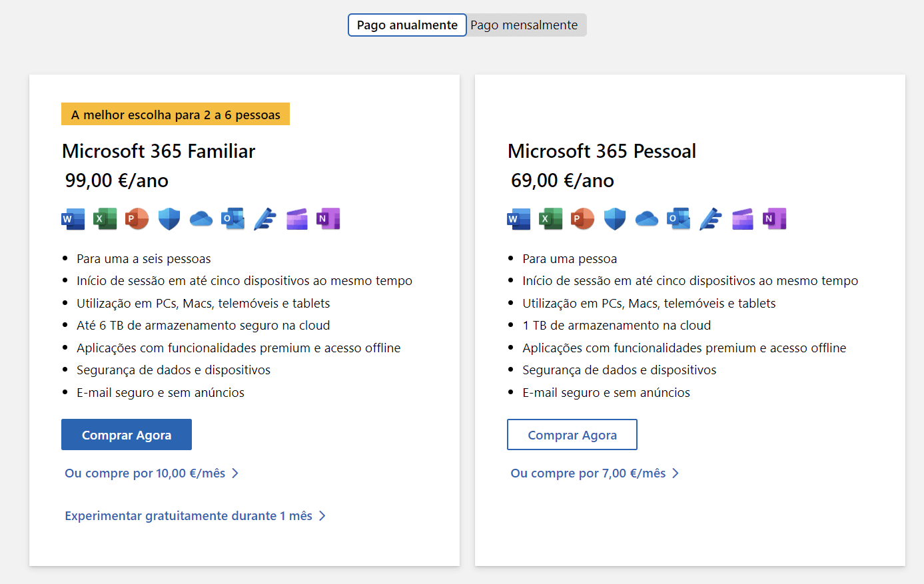This screenshot has width=924, height=584.
Task: Switch to the Pago mensalmente tab
Action: [x=526, y=25]
